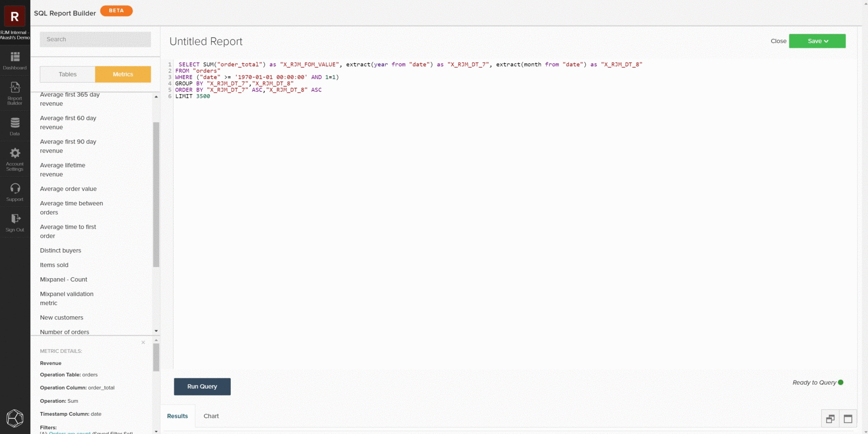Screen dimensions: 868x434
Task: Close the Untitled Report
Action: 778,41
